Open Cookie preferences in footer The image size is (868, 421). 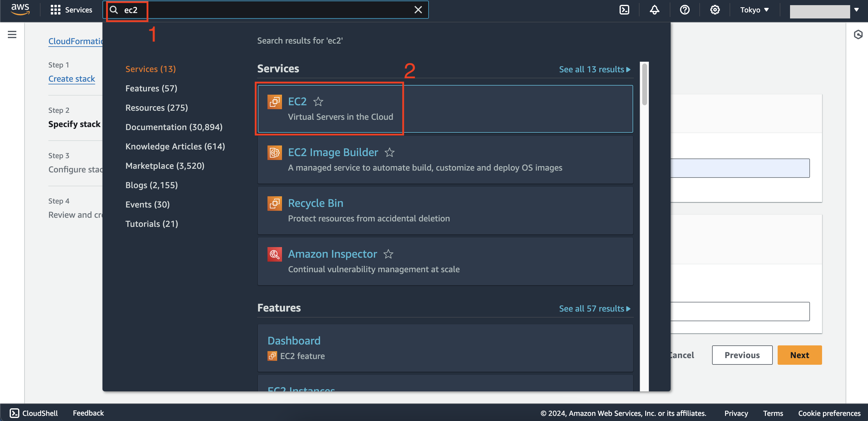point(829,413)
